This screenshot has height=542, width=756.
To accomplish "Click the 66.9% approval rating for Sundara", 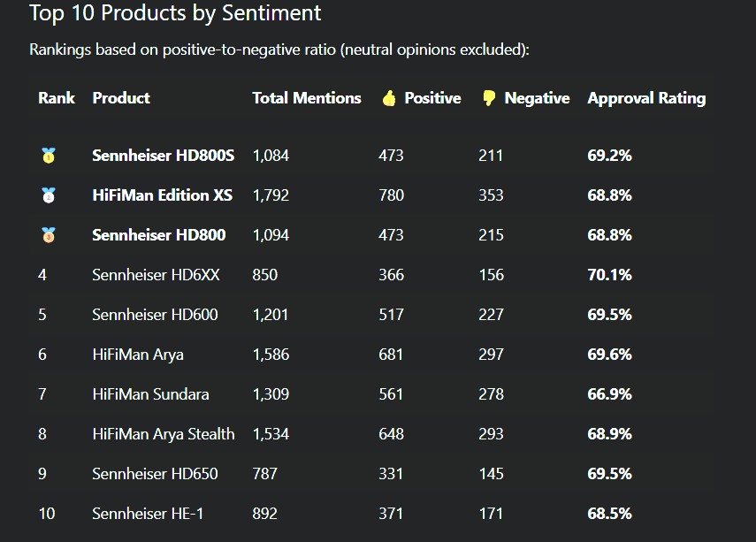I will tap(609, 394).
